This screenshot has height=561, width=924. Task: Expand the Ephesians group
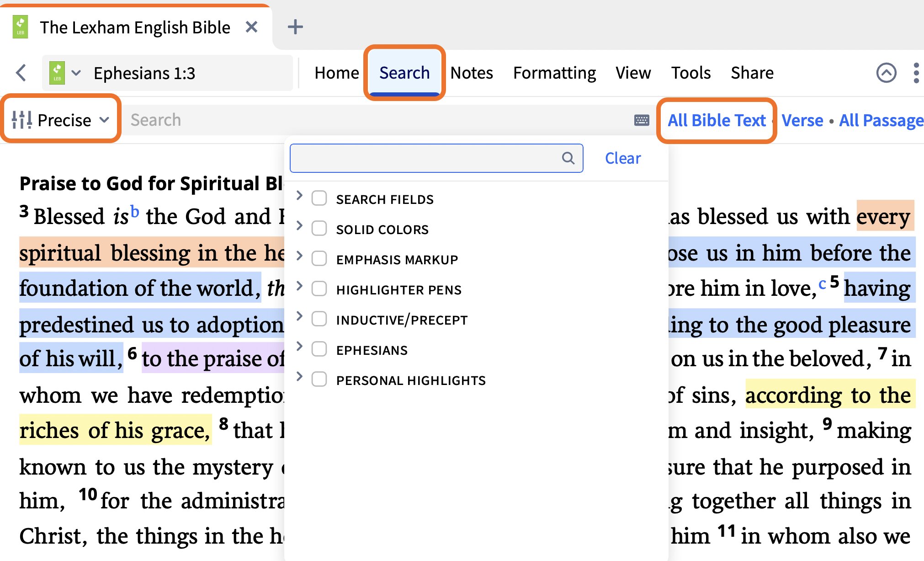coord(299,347)
